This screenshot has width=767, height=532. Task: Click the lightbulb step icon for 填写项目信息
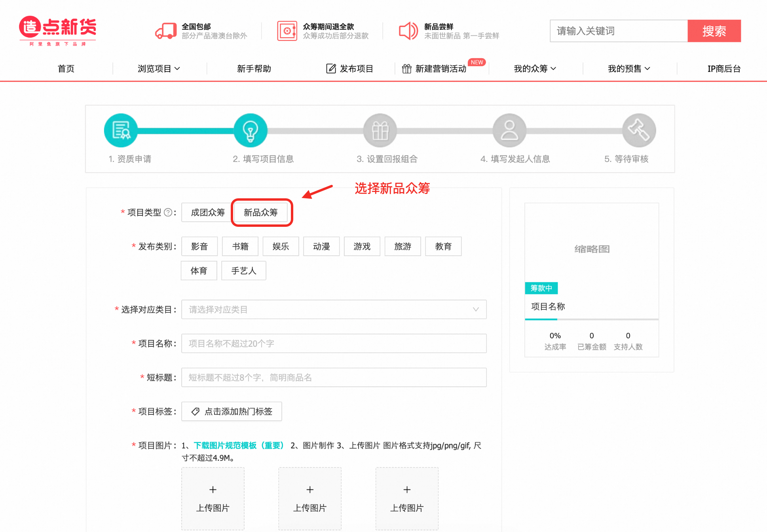click(x=251, y=130)
